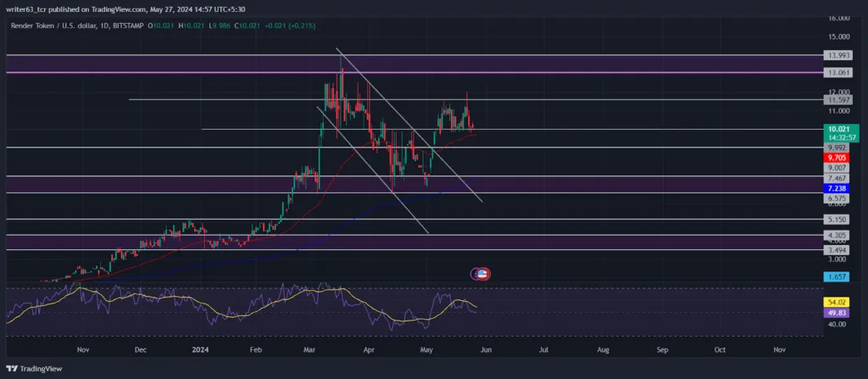Click the blue 7.238 moving average label
This screenshot has width=868, height=379.
tap(836, 188)
